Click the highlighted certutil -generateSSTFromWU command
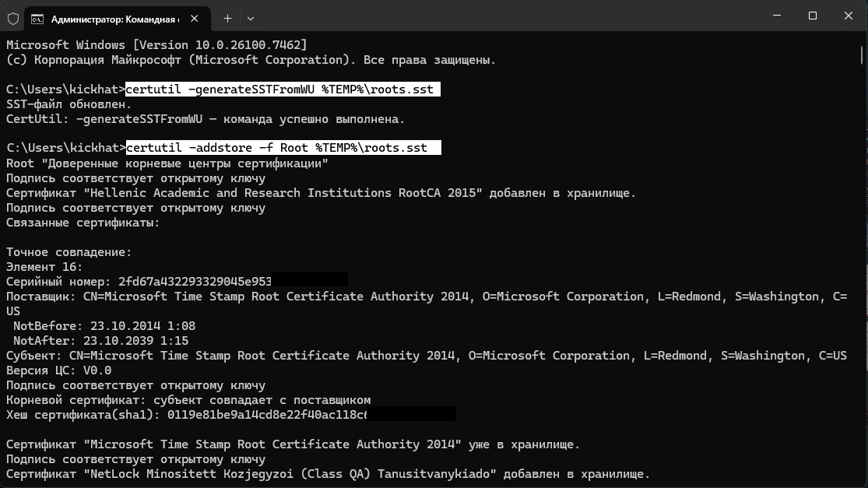868x488 pixels. coord(283,89)
